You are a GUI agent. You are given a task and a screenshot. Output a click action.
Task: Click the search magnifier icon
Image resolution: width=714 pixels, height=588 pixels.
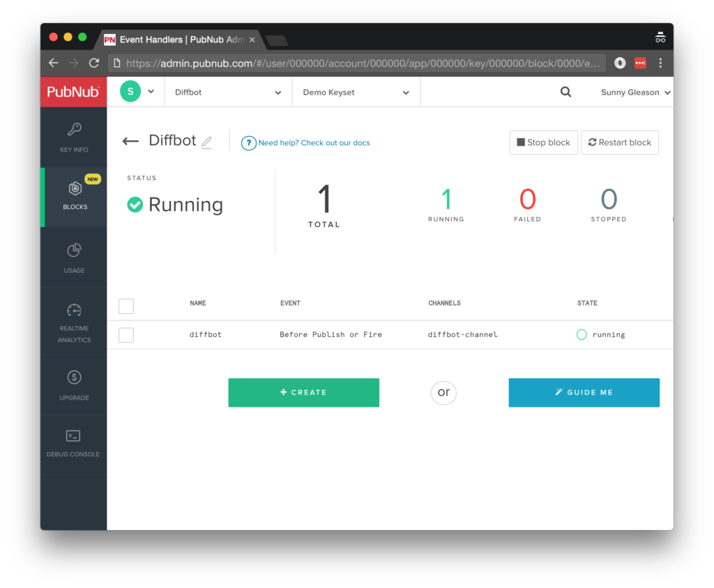click(565, 92)
